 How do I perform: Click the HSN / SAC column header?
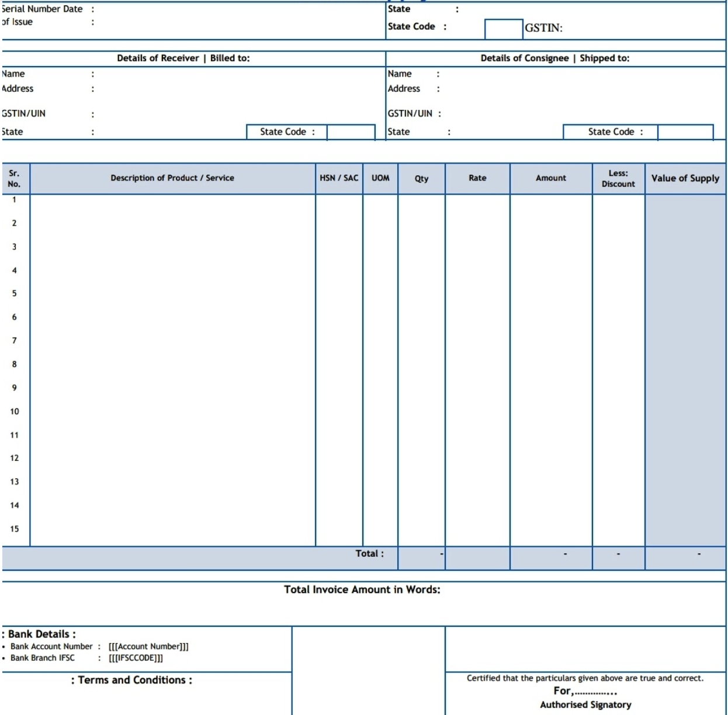(338, 178)
